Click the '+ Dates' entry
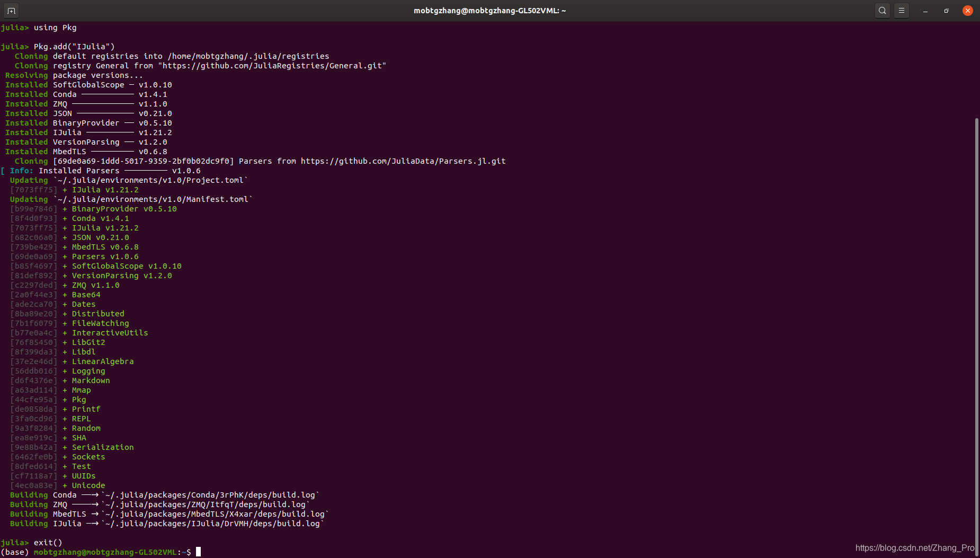 point(79,304)
